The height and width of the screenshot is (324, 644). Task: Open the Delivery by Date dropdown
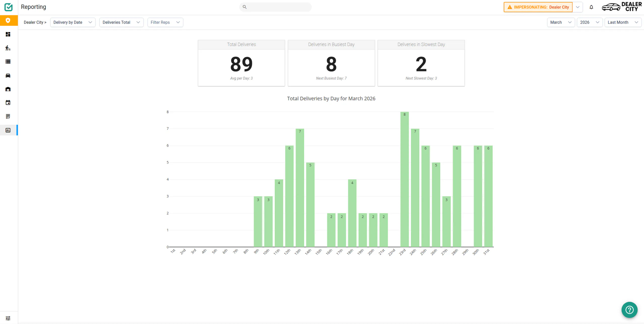click(73, 22)
